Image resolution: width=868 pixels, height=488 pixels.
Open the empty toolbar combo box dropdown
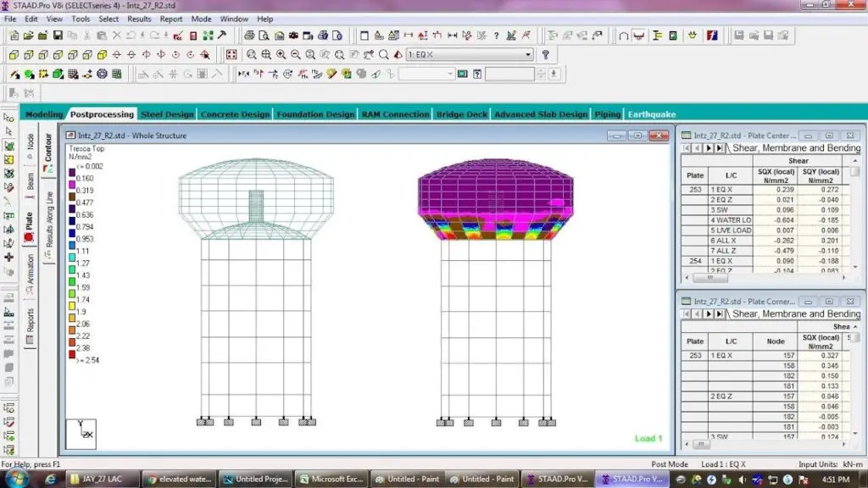point(449,75)
